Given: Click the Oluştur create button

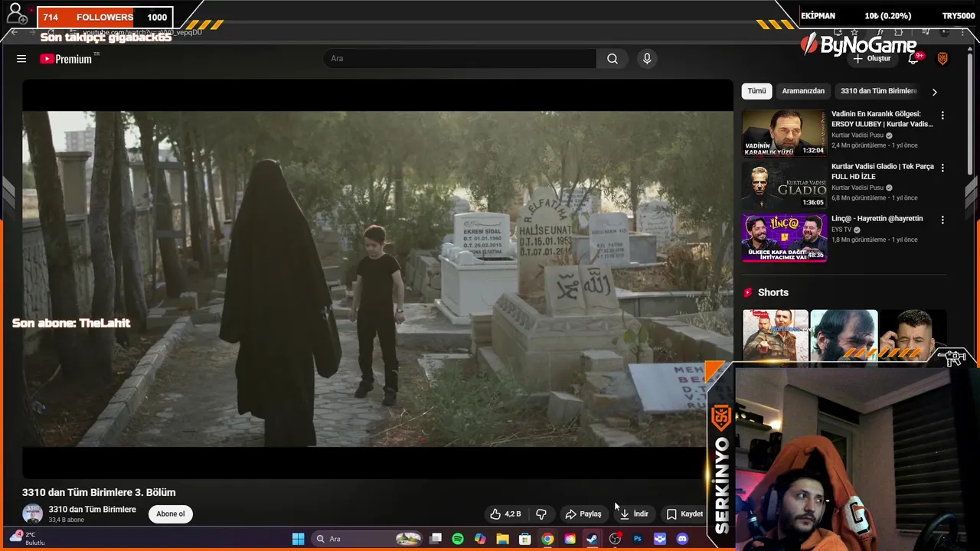Looking at the screenshot, I should point(871,59).
